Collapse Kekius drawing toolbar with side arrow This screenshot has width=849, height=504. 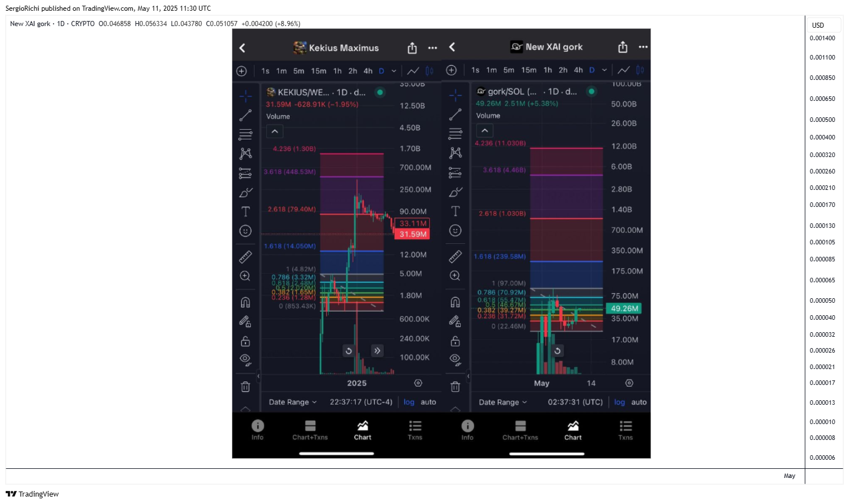click(x=258, y=376)
